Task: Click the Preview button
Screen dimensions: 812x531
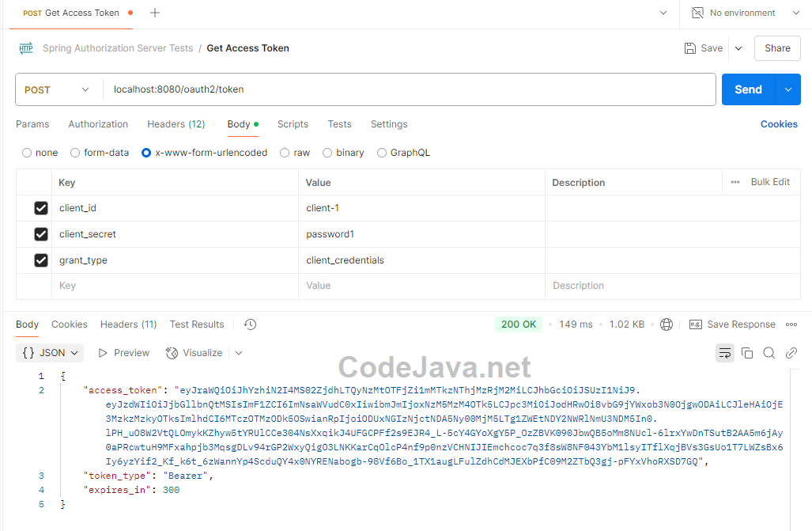Action: (x=124, y=353)
